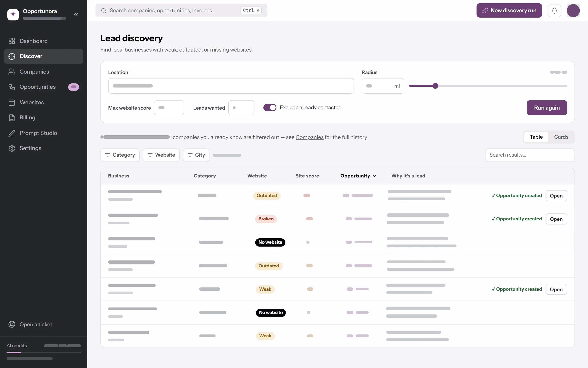The image size is (588, 368).
Task: Follow the Companies link in the filter note
Action: [x=309, y=137]
